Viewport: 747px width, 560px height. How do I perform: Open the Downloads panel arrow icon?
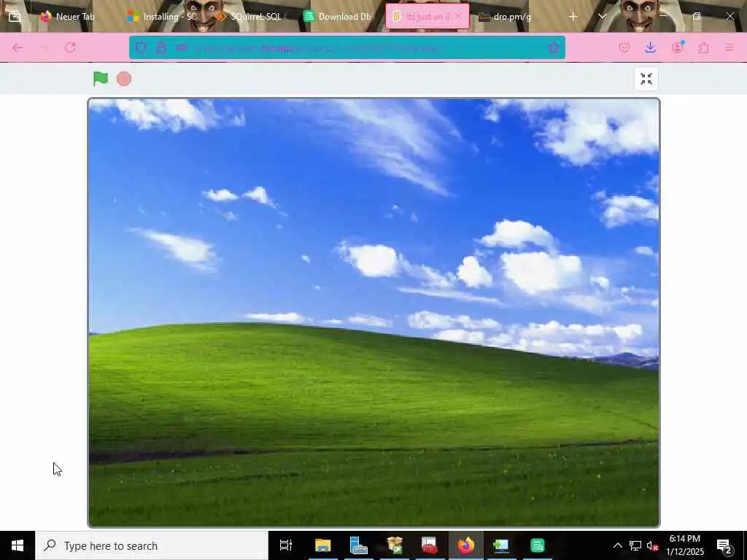point(650,47)
